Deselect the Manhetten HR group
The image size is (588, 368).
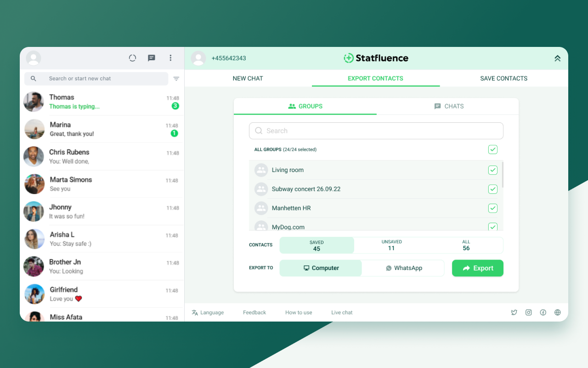[x=492, y=208]
